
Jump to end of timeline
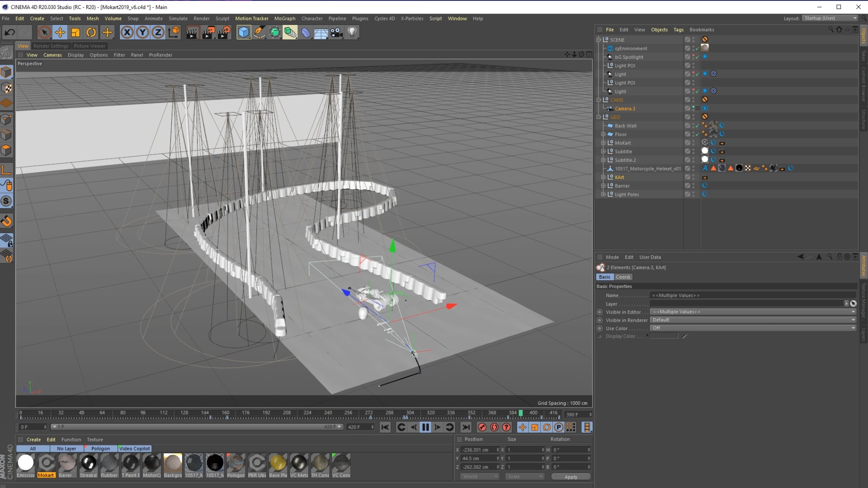(x=466, y=427)
